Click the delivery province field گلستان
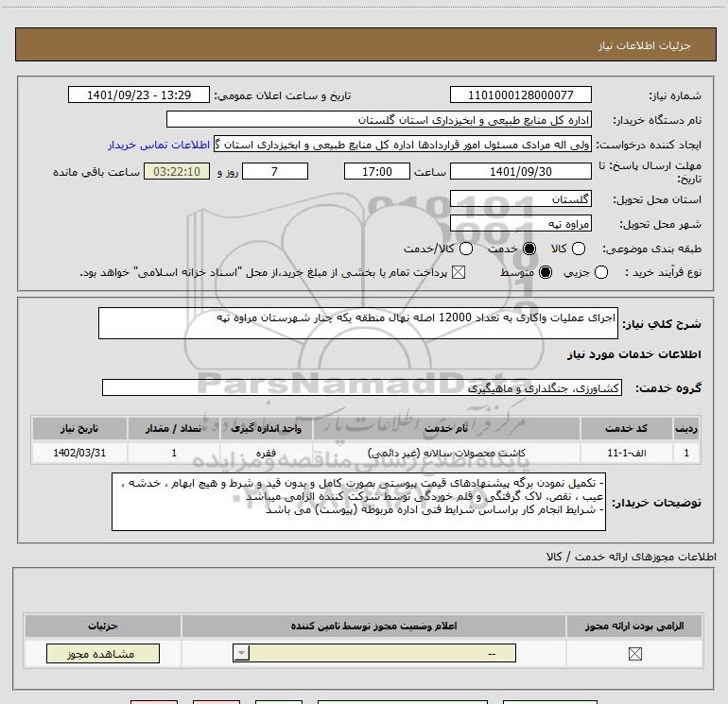This screenshot has width=728, height=704. coord(520,199)
